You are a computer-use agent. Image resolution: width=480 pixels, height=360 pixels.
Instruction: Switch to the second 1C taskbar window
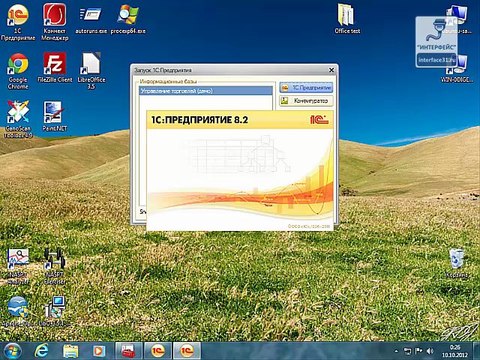pyautogui.click(x=187, y=351)
